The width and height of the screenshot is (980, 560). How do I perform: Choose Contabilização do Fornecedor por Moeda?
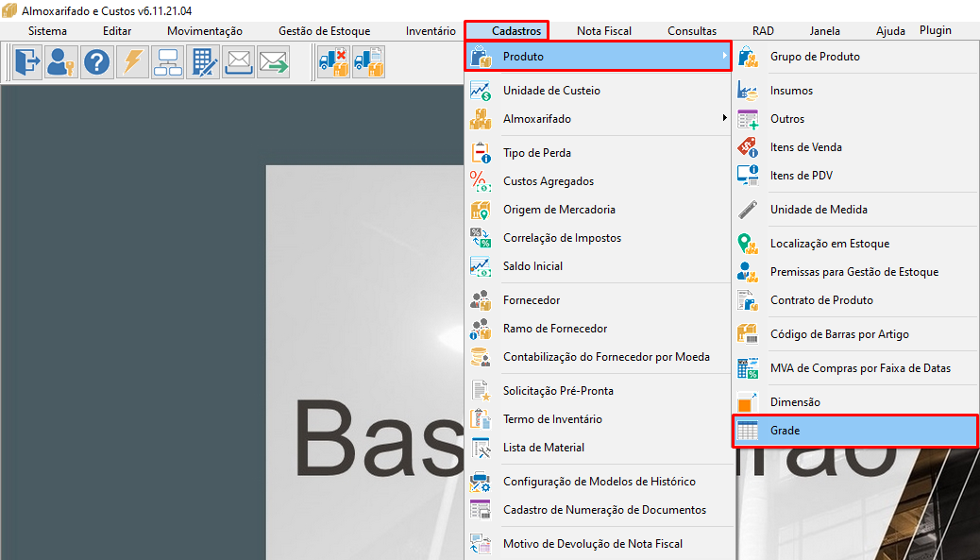pos(599,357)
